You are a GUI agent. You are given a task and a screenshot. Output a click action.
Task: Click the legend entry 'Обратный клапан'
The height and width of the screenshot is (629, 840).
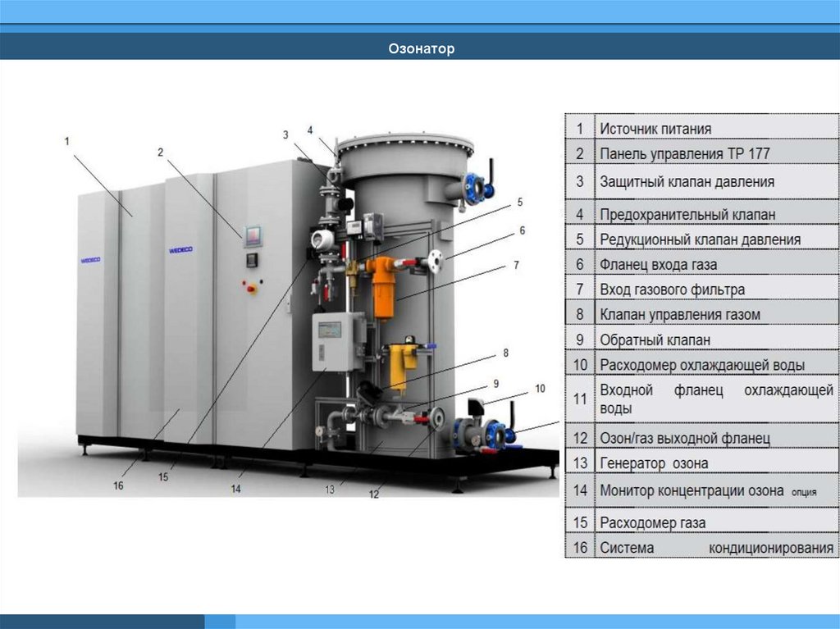pos(655,340)
